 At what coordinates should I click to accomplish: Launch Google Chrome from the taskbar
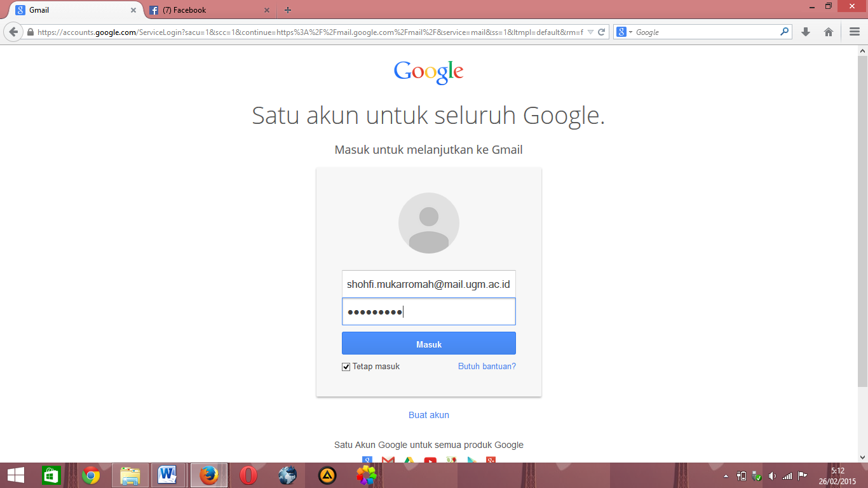91,475
